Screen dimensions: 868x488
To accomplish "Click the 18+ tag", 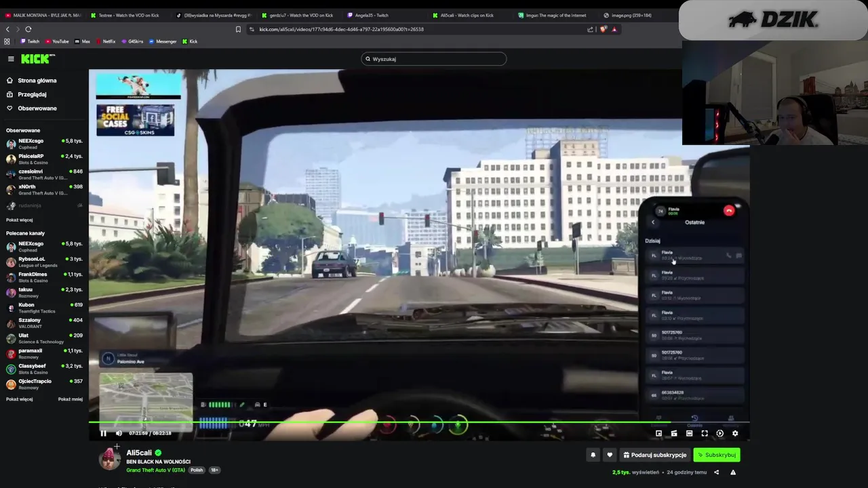I will coord(214,470).
